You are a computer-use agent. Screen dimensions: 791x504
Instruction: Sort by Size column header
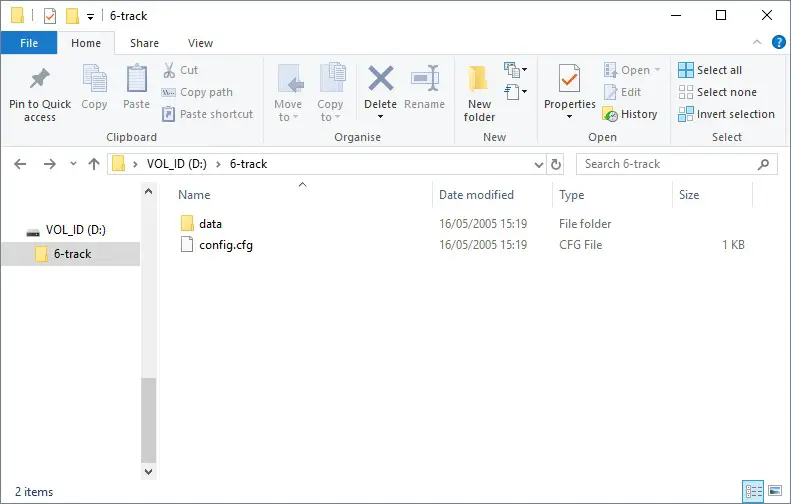coord(689,195)
